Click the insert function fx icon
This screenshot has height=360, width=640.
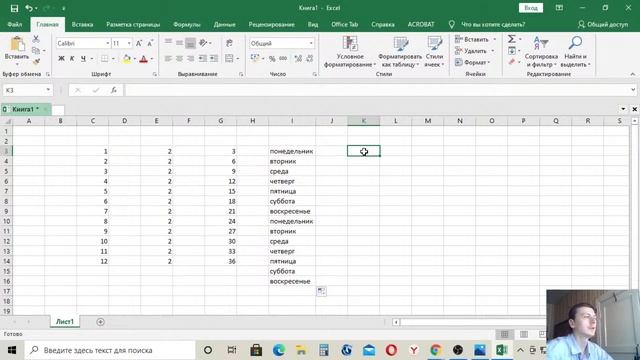(114, 90)
